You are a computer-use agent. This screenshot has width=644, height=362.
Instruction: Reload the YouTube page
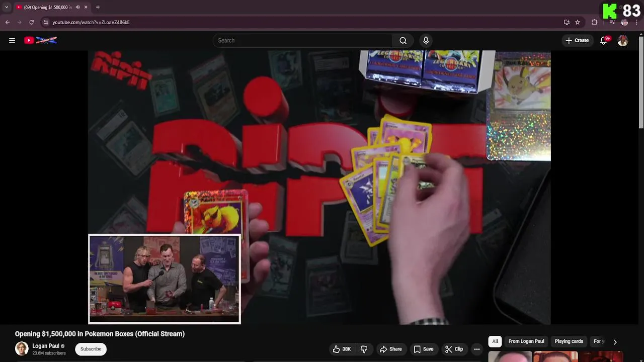click(x=31, y=22)
